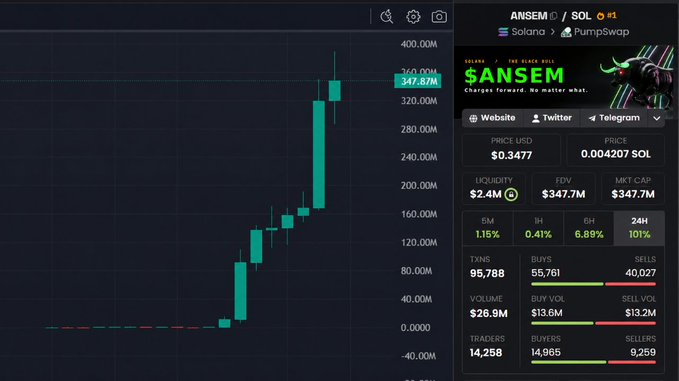Click the PRICE USD $0.3477 box

pyautogui.click(x=511, y=150)
